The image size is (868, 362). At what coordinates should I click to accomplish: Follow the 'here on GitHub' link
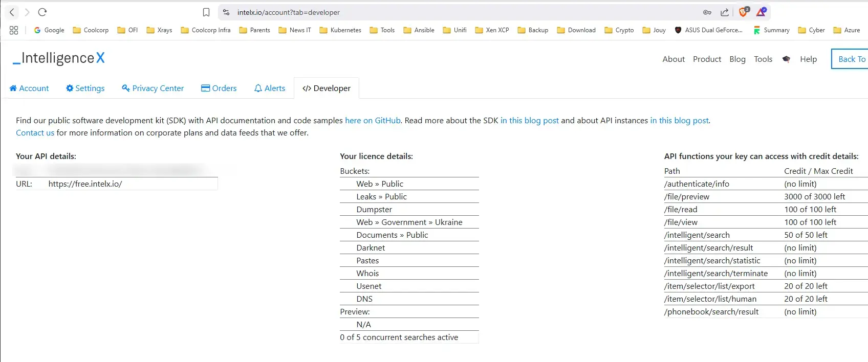(373, 121)
